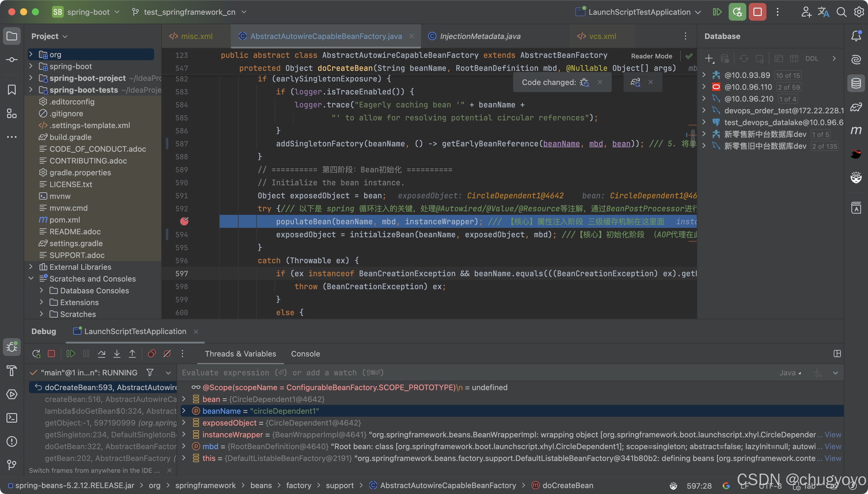Toggle the breakpoint on the populateBean line
This screenshot has width=868, height=494.
184,222
